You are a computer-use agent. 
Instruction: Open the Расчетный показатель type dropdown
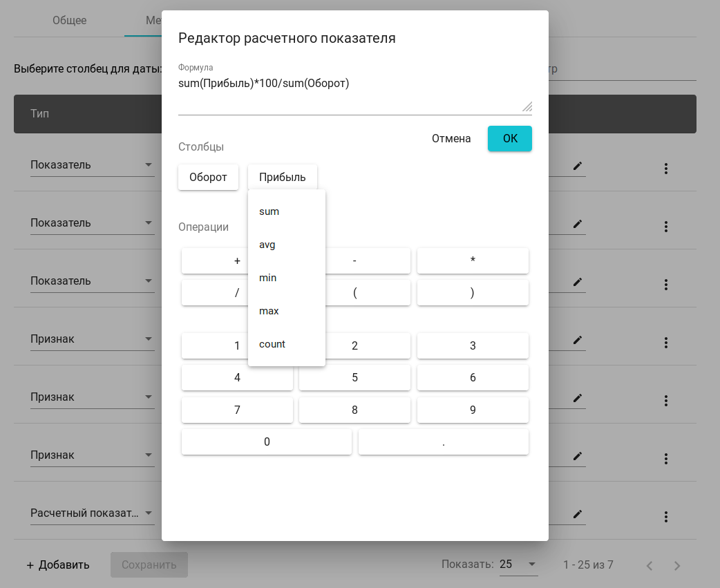pos(93,513)
